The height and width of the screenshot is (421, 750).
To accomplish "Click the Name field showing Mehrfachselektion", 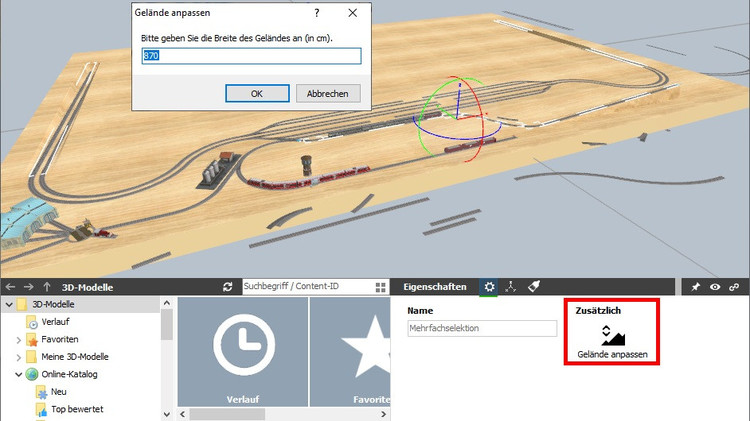I will (x=482, y=328).
